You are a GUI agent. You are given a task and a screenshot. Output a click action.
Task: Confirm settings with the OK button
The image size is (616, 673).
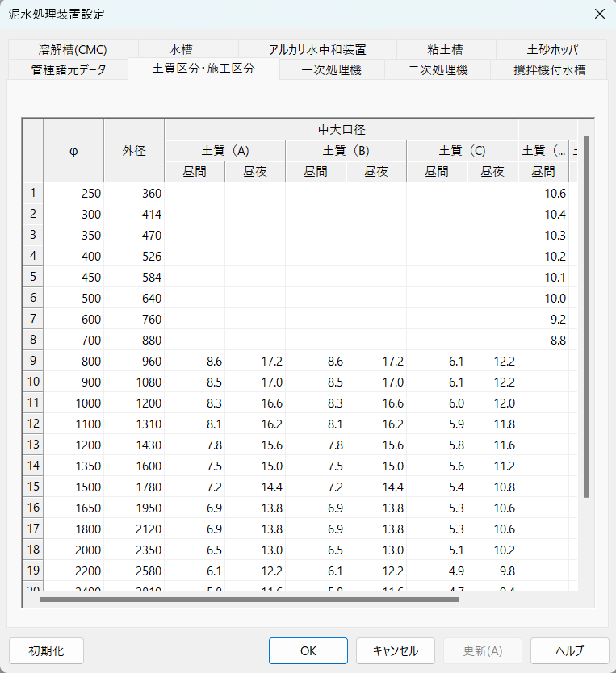click(308, 650)
